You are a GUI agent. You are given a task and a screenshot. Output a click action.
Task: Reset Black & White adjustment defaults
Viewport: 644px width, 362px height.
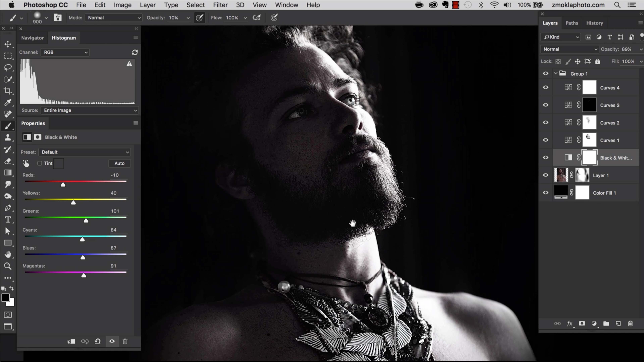(98, 342)
